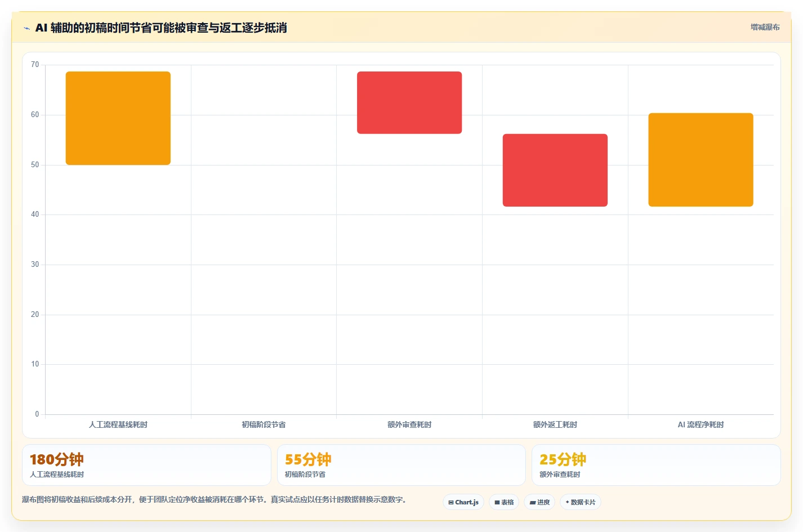Click the y-axis value 70
Viewport: 803px width, 532px height.
tap(35, 65)
